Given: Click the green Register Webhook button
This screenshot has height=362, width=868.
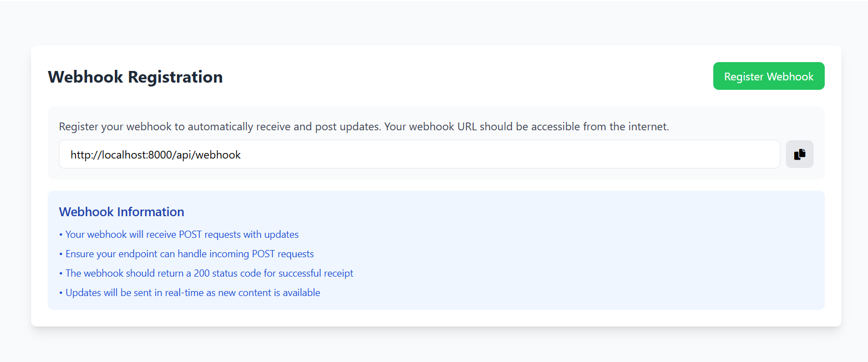Looking at the screenshot, I should pyautogui.click(x=768, y=76).
